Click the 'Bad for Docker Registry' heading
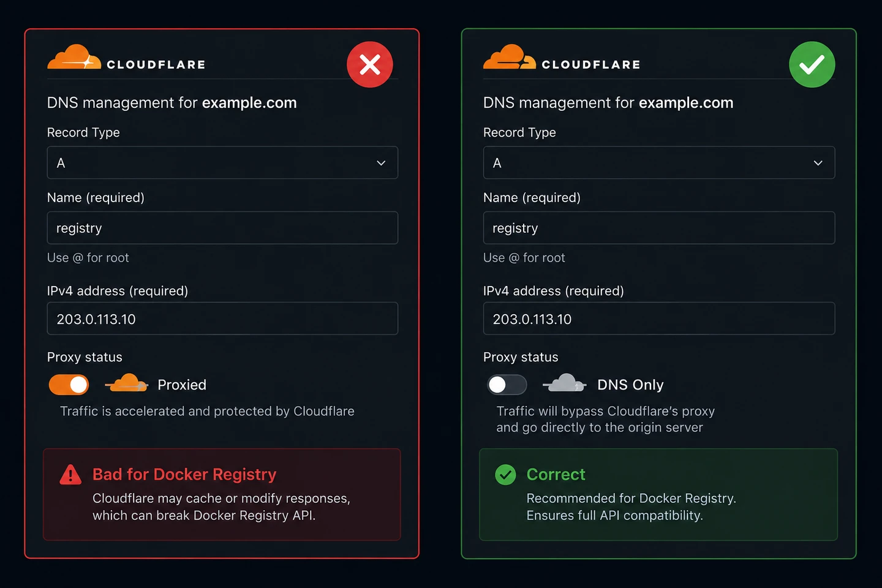 tap(184, 475)
